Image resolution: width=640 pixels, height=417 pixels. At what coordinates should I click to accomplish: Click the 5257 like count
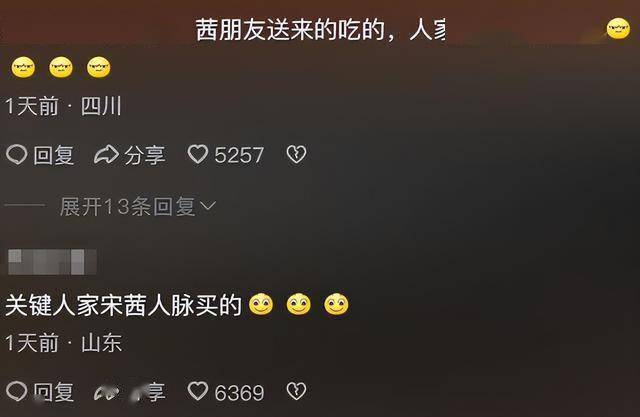click(239, 155)
